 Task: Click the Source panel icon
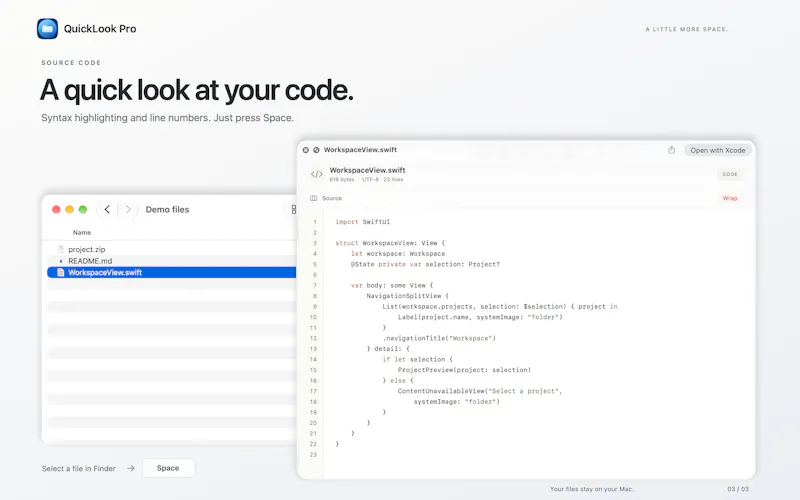[313, 198]
